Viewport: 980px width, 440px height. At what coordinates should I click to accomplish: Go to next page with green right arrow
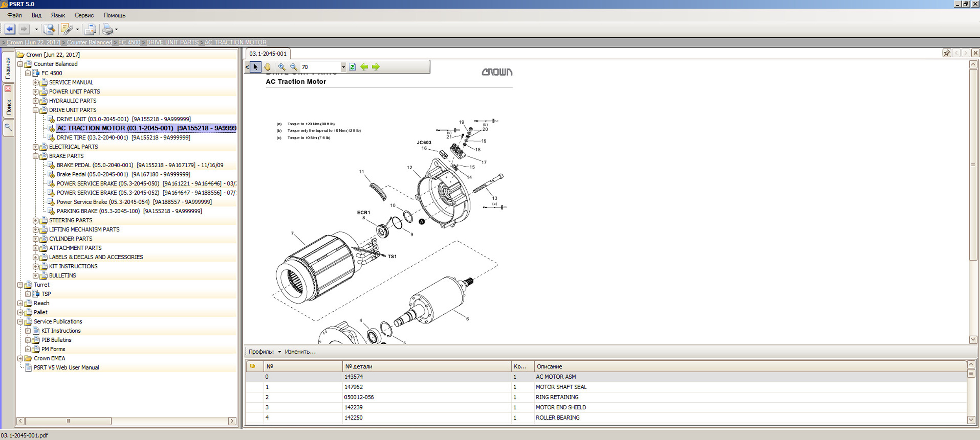pos(376,67)
